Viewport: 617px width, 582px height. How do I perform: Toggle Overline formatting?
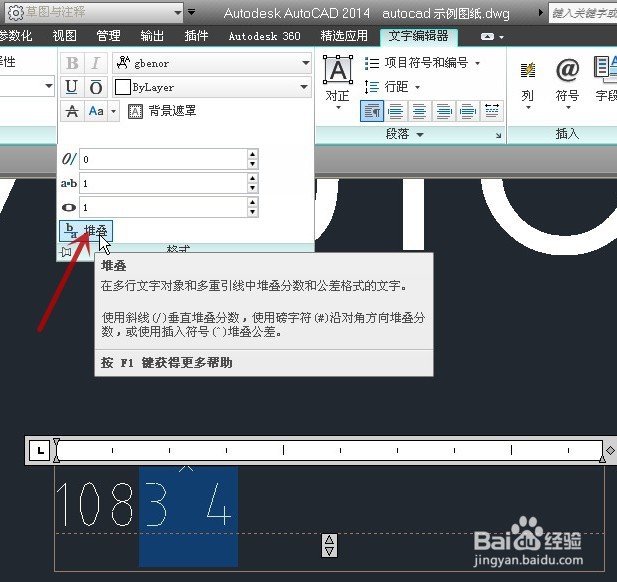pos(96,87)
